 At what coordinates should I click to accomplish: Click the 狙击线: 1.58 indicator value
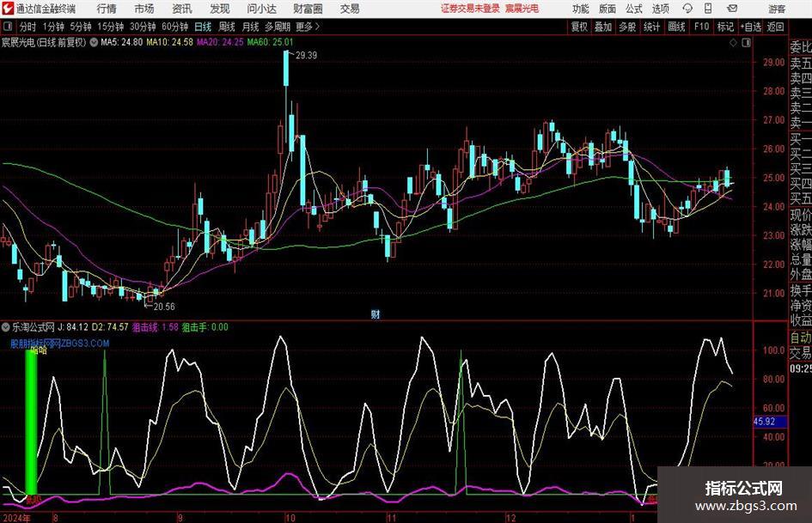point(155,327)
